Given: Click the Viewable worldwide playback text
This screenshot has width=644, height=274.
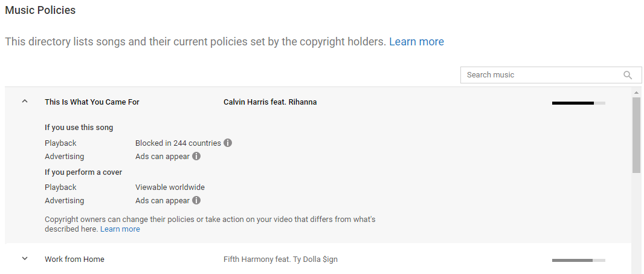Looking at the screenshot, I should (x=170, y=187).
